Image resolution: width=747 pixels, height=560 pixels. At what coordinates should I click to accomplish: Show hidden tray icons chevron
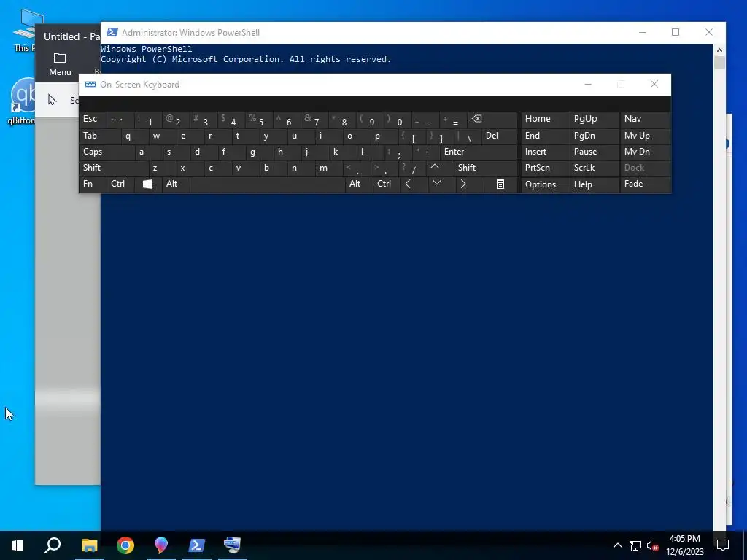click(617, 545)
